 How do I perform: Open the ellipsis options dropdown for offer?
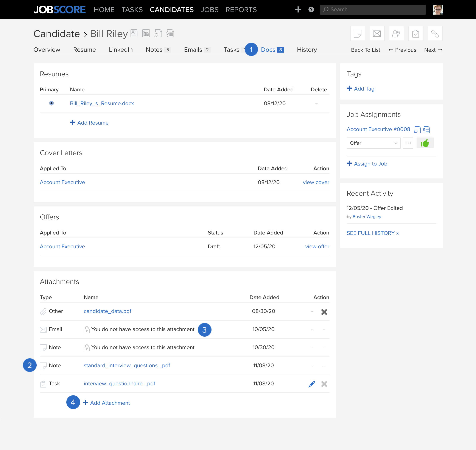[x=408, y=143]
